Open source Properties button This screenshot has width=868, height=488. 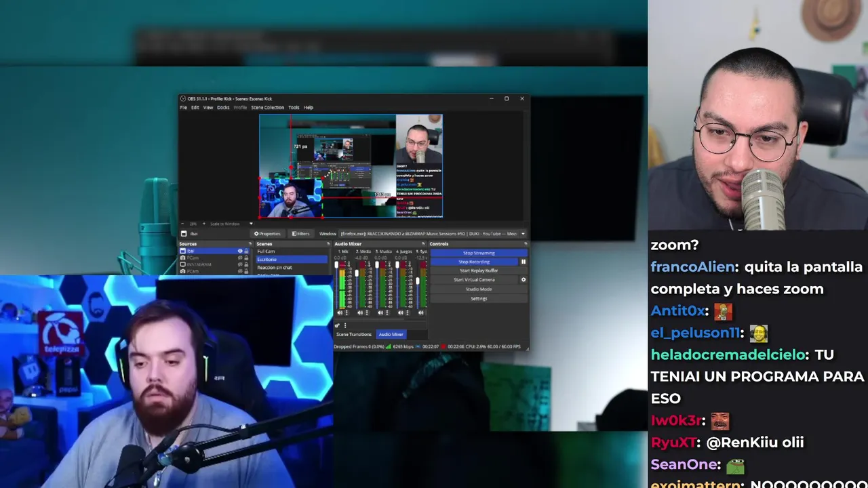coord(268,234)
